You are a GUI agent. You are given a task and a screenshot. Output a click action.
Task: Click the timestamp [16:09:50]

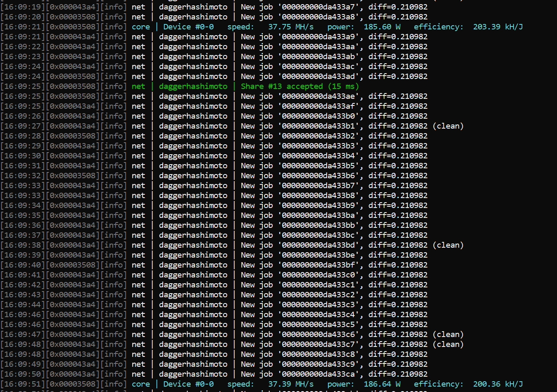pyautogui.click(x=23, y=374)
